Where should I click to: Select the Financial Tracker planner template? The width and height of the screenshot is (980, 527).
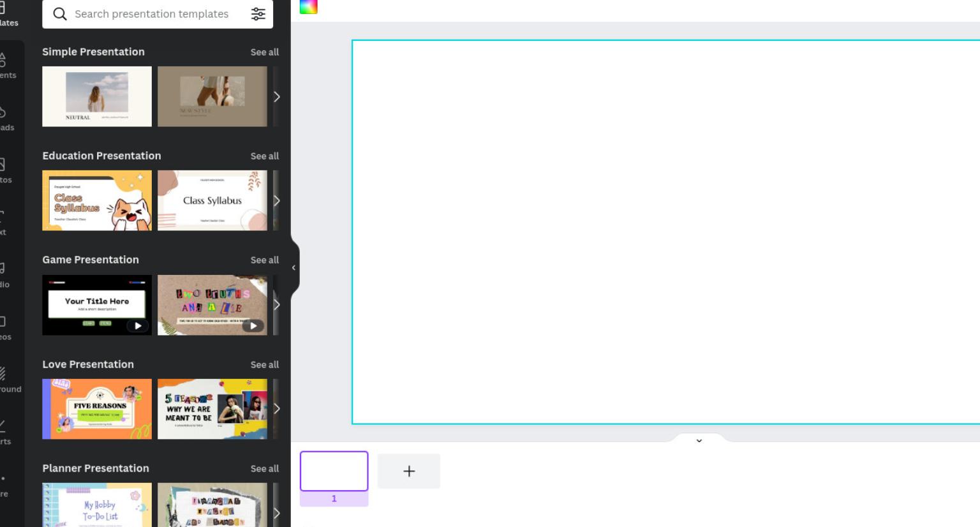[212, 505]
